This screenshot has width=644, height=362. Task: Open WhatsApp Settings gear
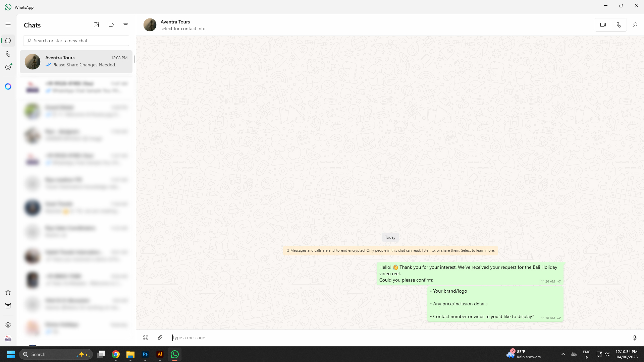(x=8, y=325)
